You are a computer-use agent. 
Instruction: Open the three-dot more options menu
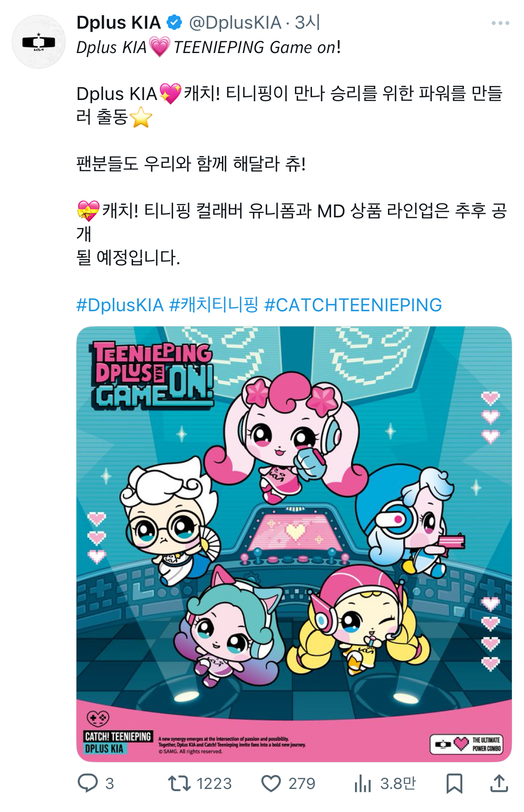500,23
